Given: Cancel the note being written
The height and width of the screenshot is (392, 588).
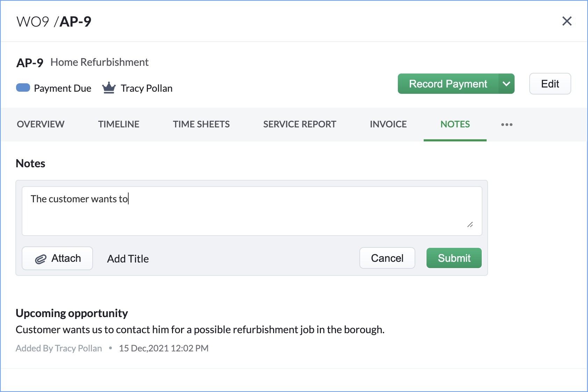Looking at the screenshot, I should (x=387, y=258).
